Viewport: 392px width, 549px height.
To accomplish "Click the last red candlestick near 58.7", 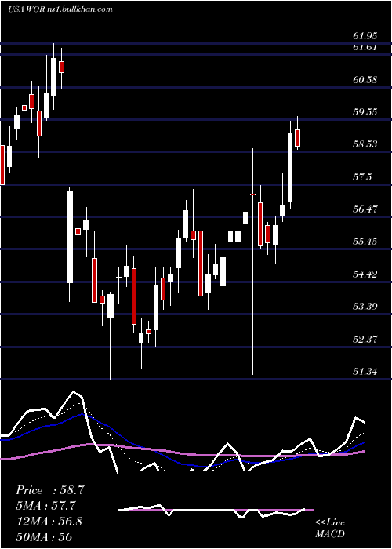I will point(298,137).
